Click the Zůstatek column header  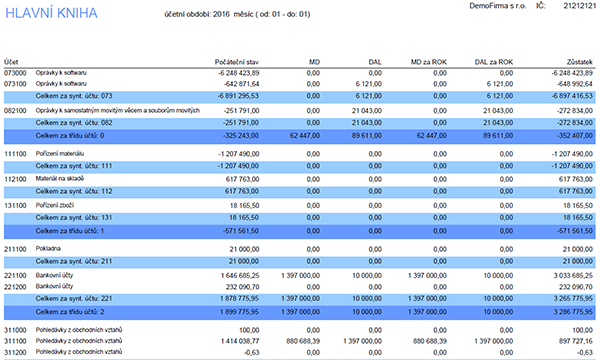pos(579,62)
